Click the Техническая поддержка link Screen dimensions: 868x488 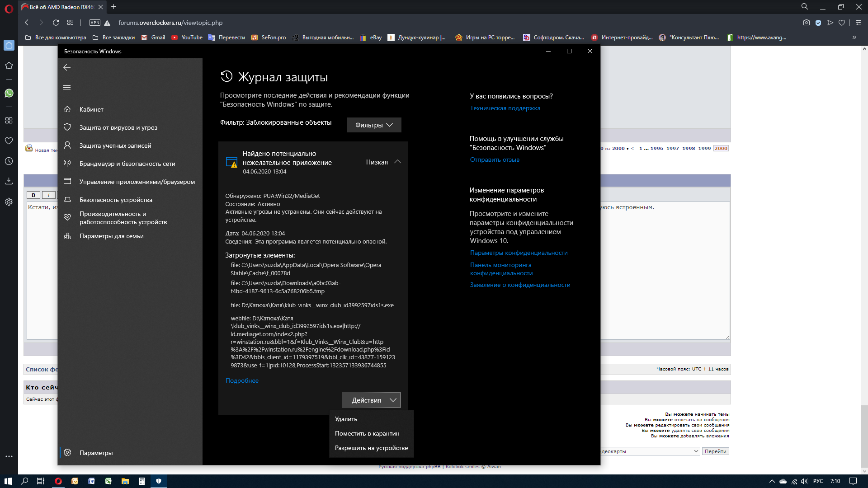(x=505, y=108)
